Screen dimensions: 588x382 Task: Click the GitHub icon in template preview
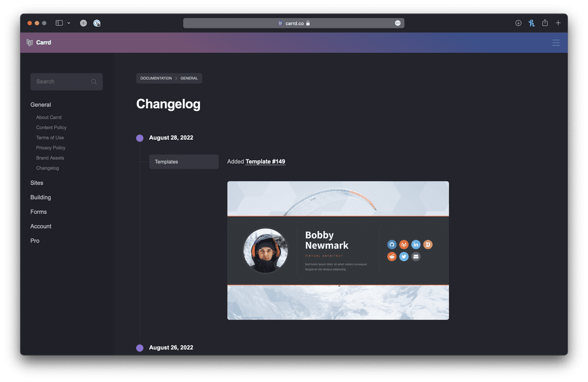click(392, 245)
